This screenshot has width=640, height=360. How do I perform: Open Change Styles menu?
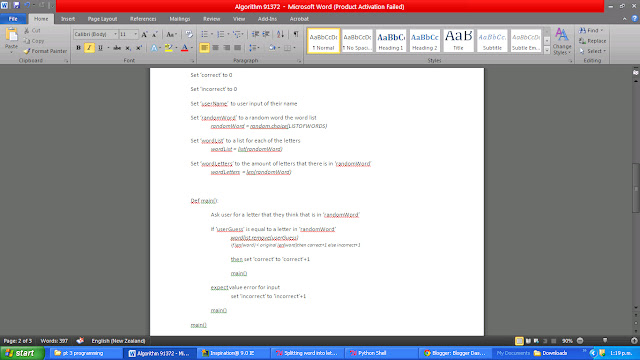click(x=562, y=42)
